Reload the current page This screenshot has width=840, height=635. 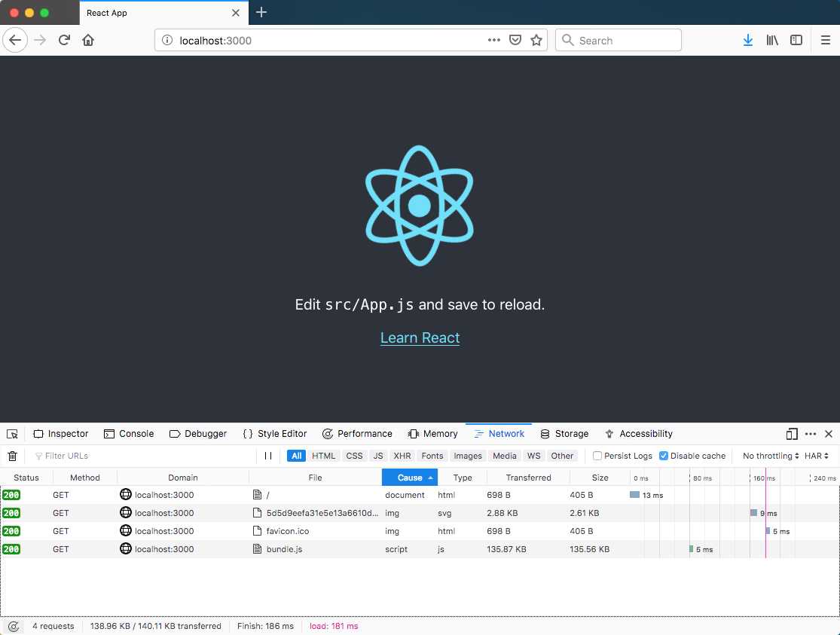click(x=64, y=40)
